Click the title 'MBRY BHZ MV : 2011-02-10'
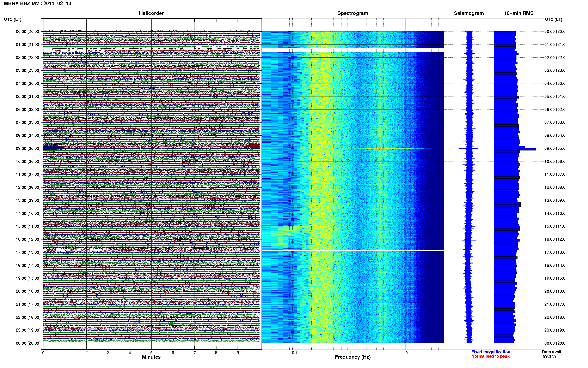This screenshot has width=588, height=368. [37, 4]
